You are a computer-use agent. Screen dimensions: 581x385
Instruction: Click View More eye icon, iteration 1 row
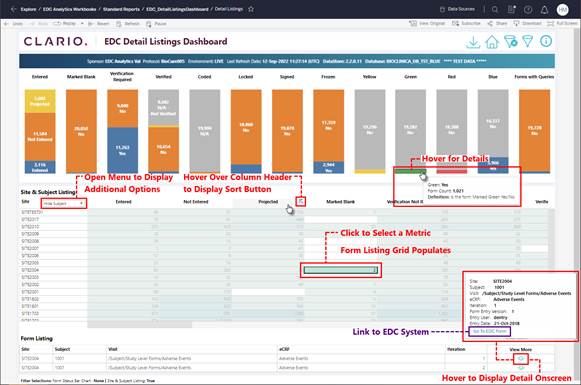pyautogui.click(x=521, y=359)
